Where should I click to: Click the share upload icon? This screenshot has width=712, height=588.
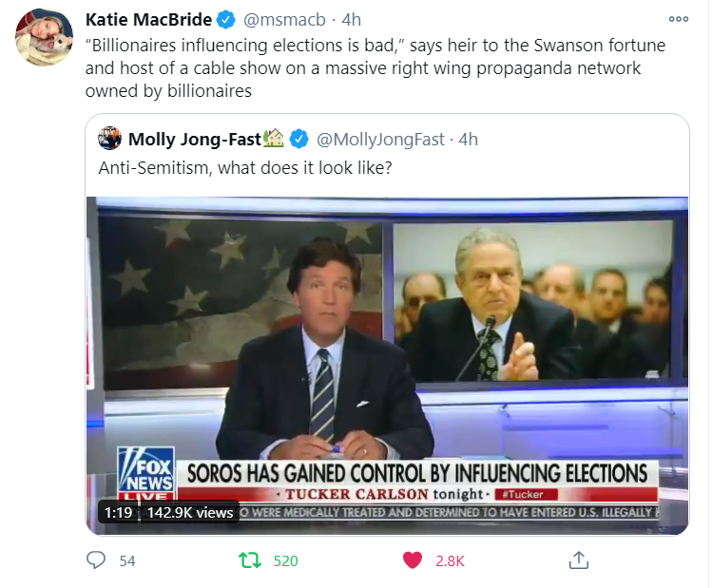pyautogui.click(x=577, y=560)
